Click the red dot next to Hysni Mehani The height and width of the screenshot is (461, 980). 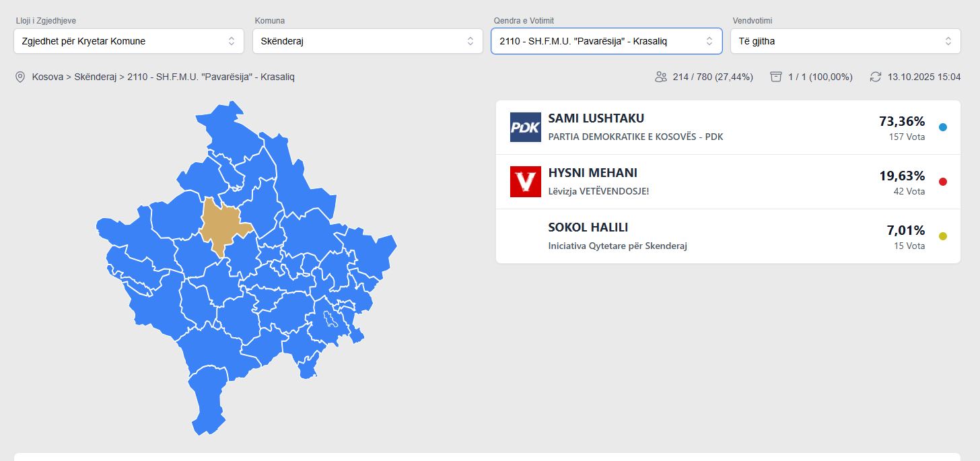(942, 182)
